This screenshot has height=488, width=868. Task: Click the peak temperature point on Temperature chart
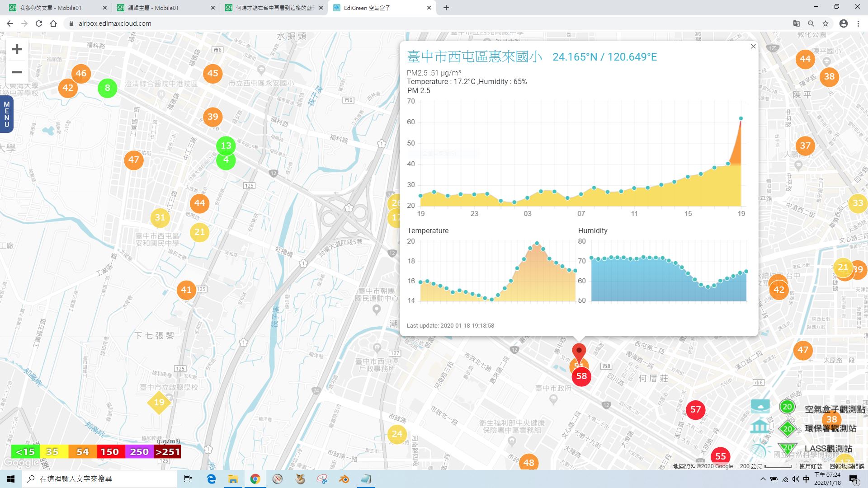[537, 244]
